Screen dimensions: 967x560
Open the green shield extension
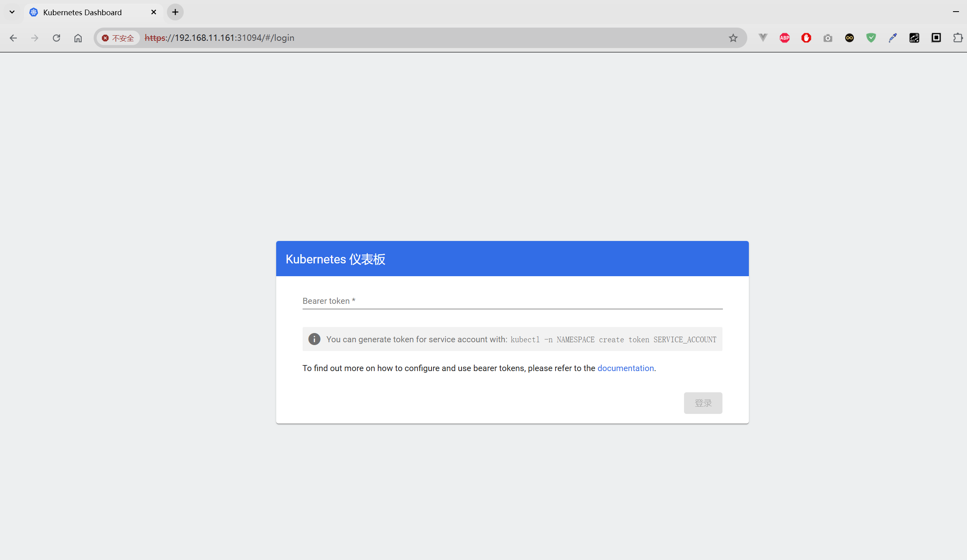coord(871,38)
